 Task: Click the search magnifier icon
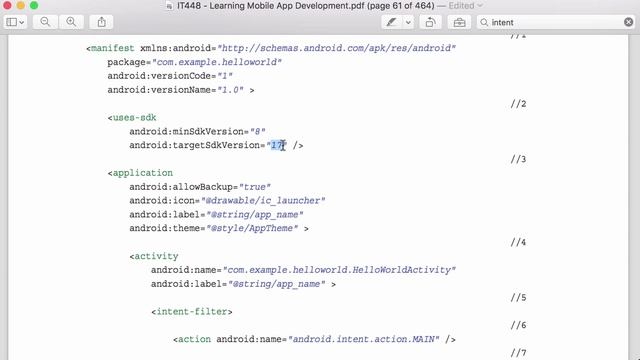click(484, 22)
